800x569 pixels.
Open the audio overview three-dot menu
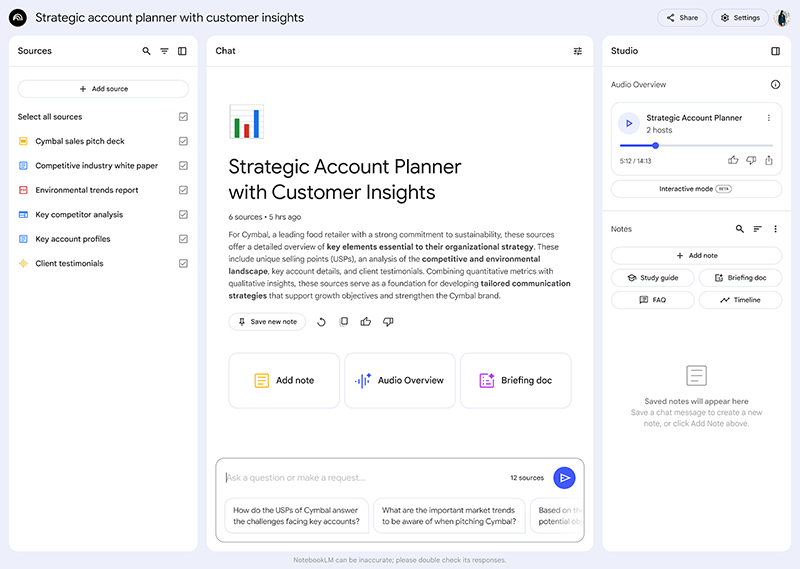click(769, 118)
